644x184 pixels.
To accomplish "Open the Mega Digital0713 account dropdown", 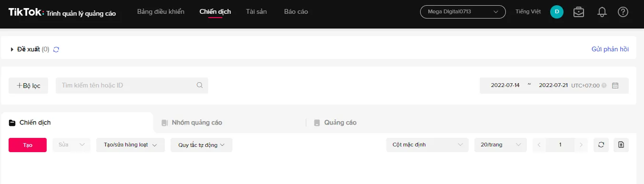I will pos(463,12).
